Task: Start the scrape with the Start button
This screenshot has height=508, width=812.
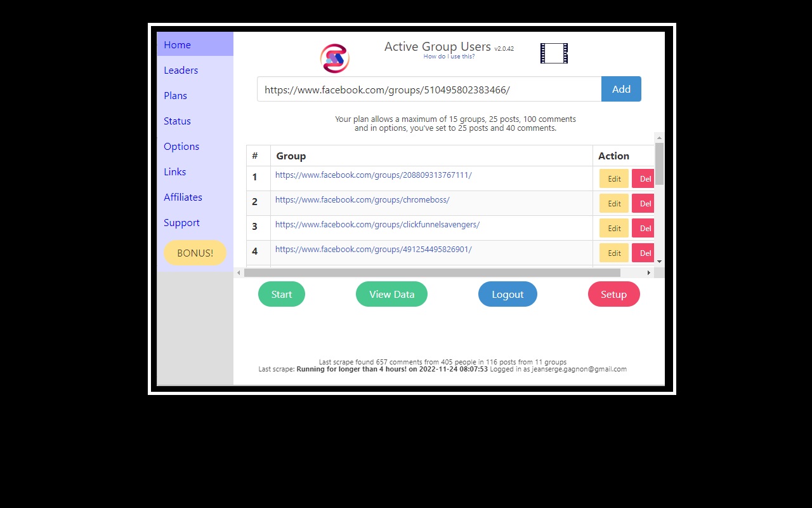Action: [282, 294]
